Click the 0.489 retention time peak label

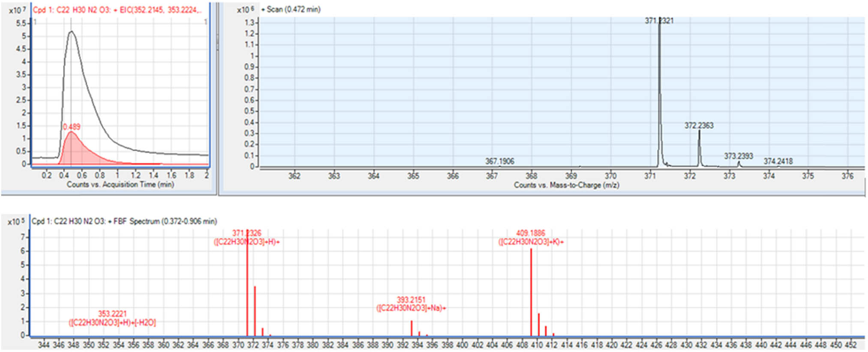tap(72, 127)
